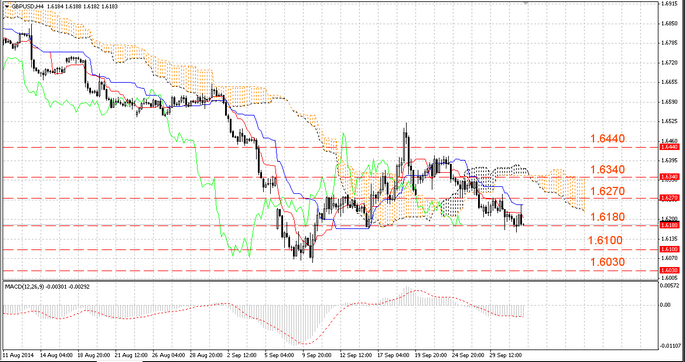The height and width of the screenshot is (362, 685).
Task: Click the orange 1.6180 level text
Action: tap(608, 217)
